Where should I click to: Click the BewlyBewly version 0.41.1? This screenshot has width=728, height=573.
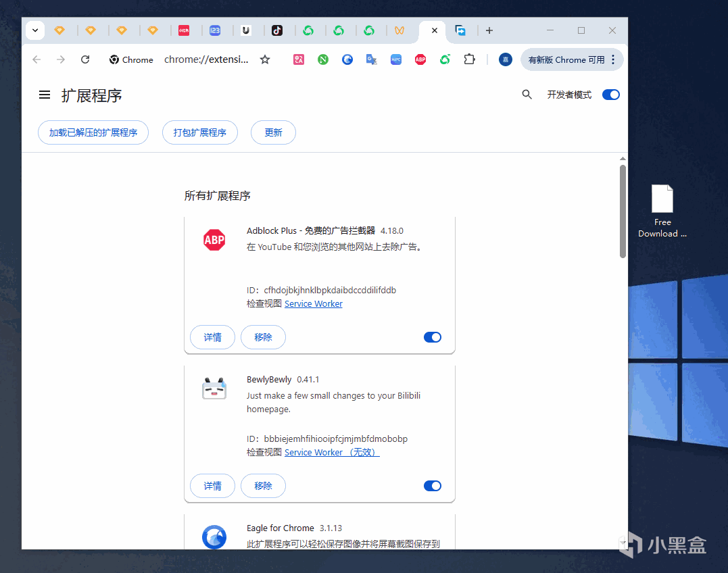308,380
